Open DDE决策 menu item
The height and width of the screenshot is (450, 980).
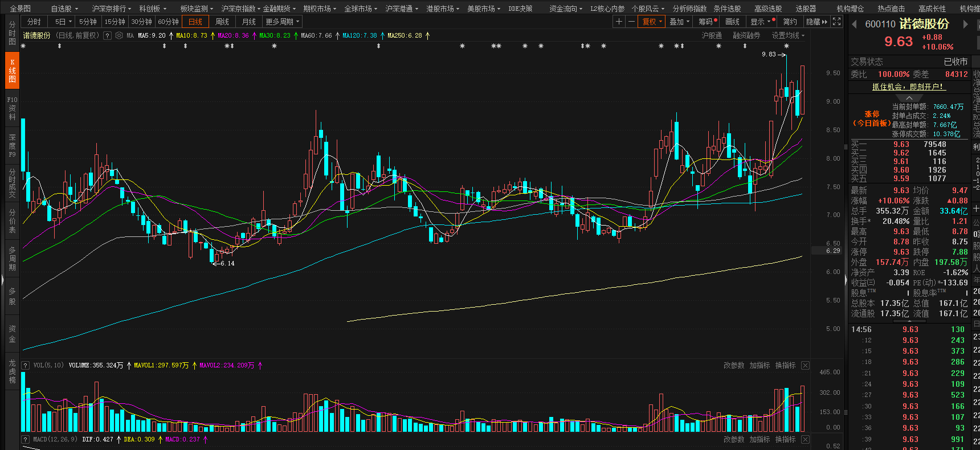click(520, 9)
